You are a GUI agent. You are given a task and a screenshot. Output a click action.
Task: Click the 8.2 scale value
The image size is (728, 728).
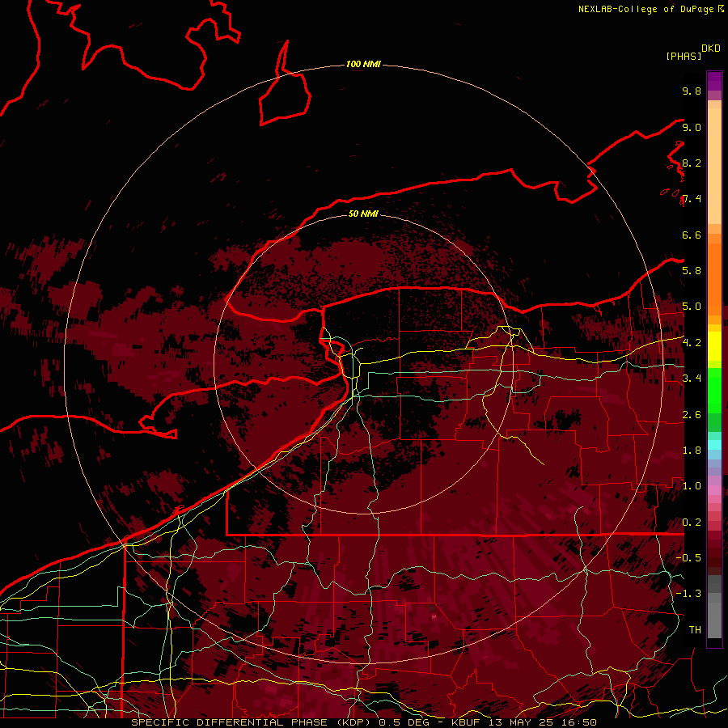[x=692, y=163]
